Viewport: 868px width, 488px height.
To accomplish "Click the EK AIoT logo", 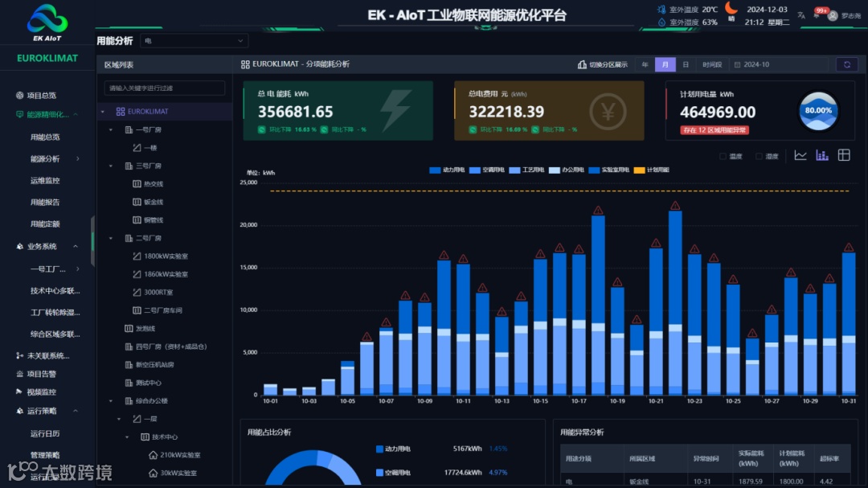I will coord(47,23).
